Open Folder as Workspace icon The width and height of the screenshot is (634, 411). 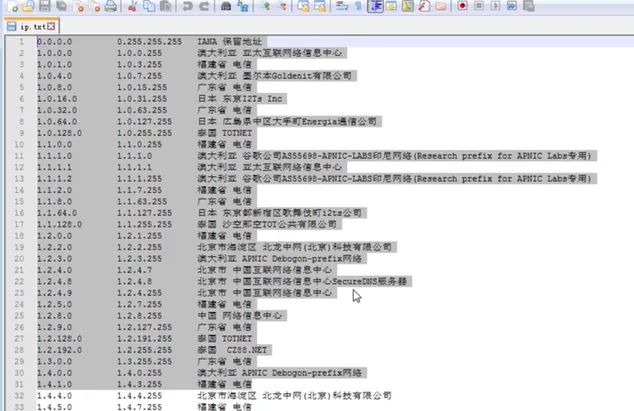441,6
